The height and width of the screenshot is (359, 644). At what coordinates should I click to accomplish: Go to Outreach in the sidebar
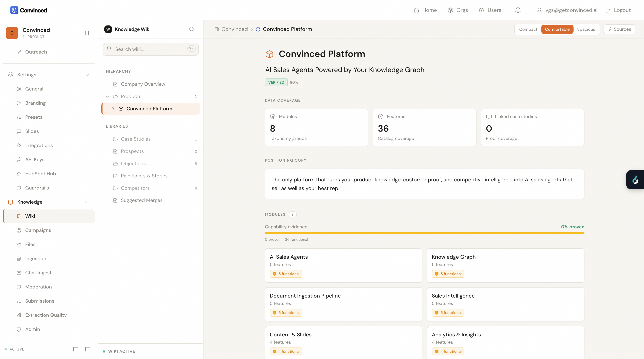(49, 52)
